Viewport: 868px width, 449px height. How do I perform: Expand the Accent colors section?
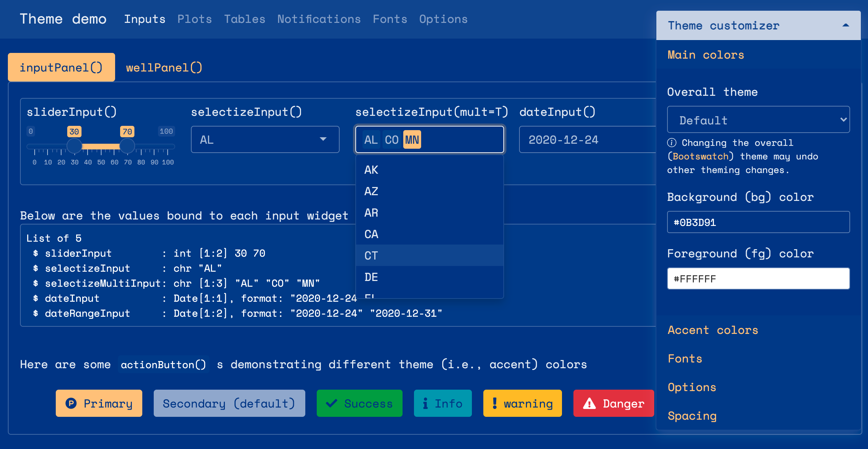(x=712, y=330)
